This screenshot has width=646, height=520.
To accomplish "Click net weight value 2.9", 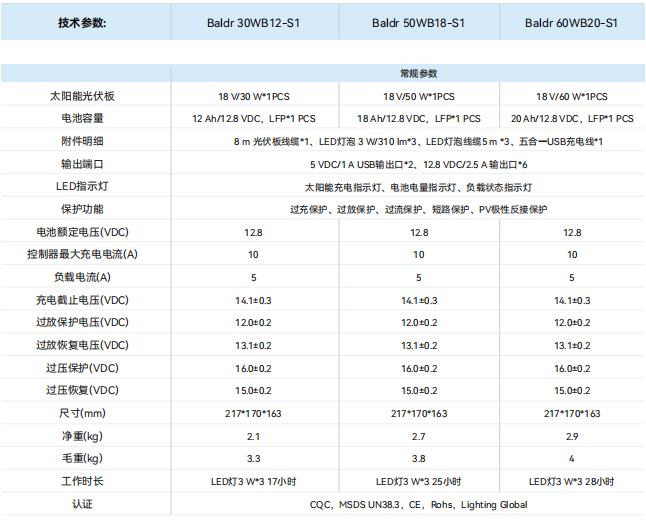I will [x=571, y=437].
